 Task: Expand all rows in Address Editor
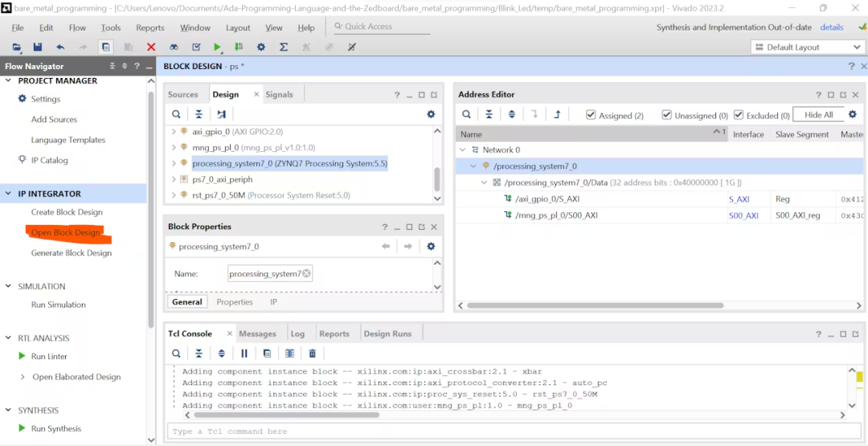click(x=511, y=114)
